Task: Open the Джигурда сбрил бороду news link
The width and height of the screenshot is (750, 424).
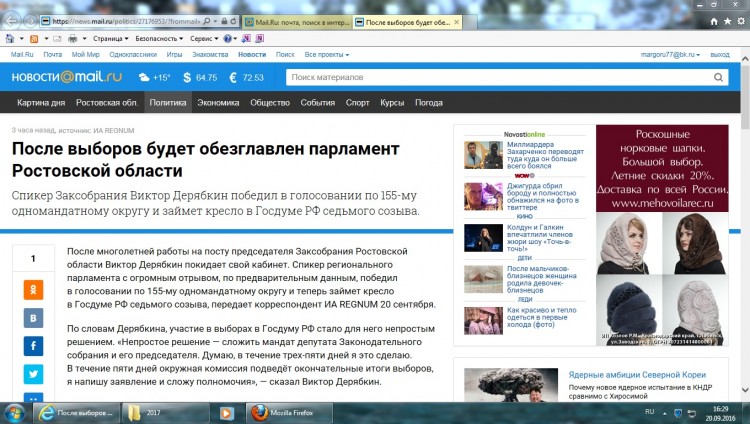Action: [543, 197]
